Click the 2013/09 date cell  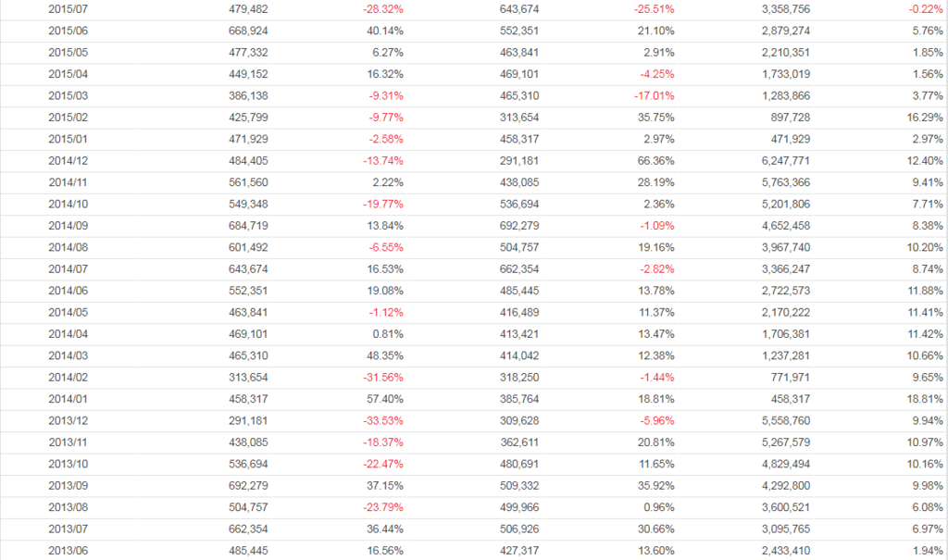tap(67, 486)
